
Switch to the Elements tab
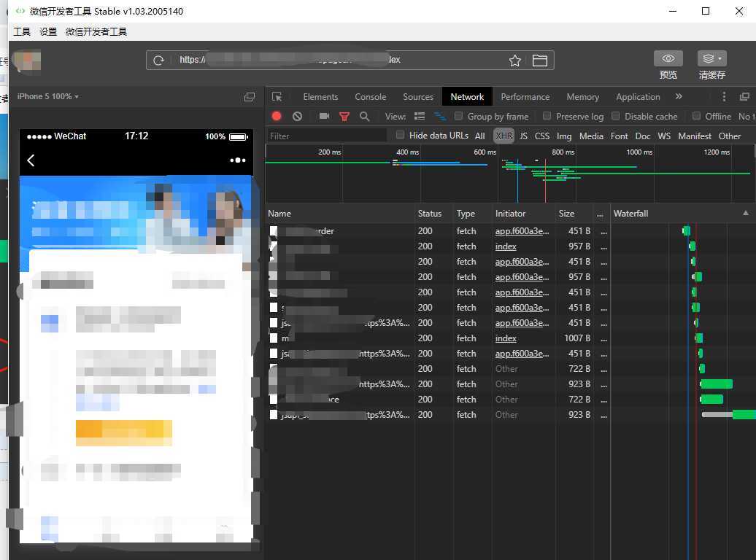coord(320,97)
